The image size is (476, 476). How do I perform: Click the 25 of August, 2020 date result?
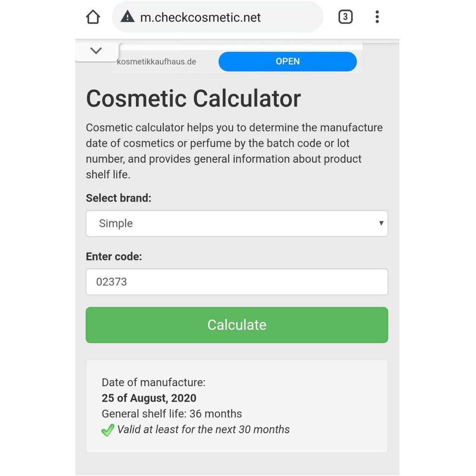pos(149,398)
